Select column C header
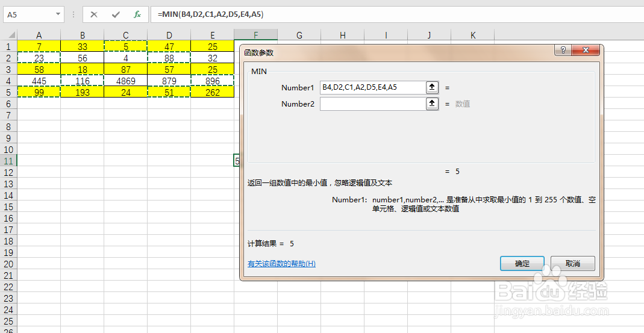This screenshot has height=333, width=644. coord(126,36)
